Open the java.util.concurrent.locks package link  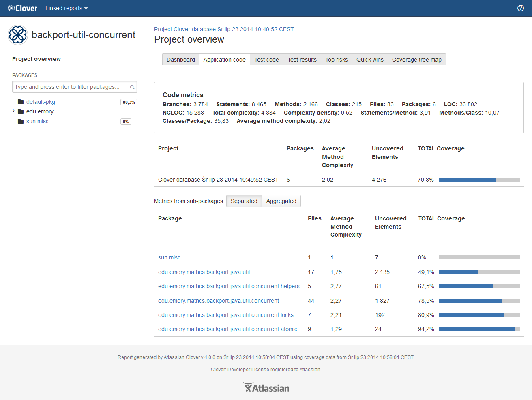click(x=226, y=315)
